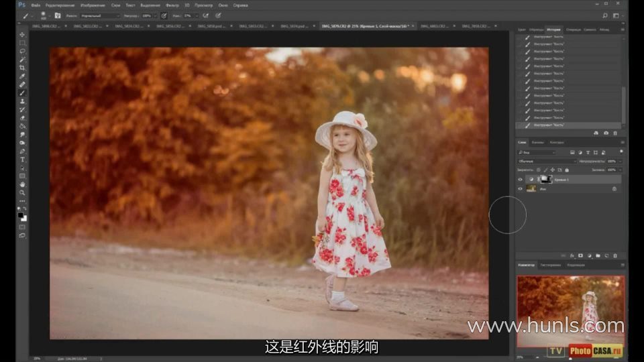Image resolution: width=644 pixels, height=362 pixels.
Task: Select the Magic Wand tool
Action: [22, 60]
